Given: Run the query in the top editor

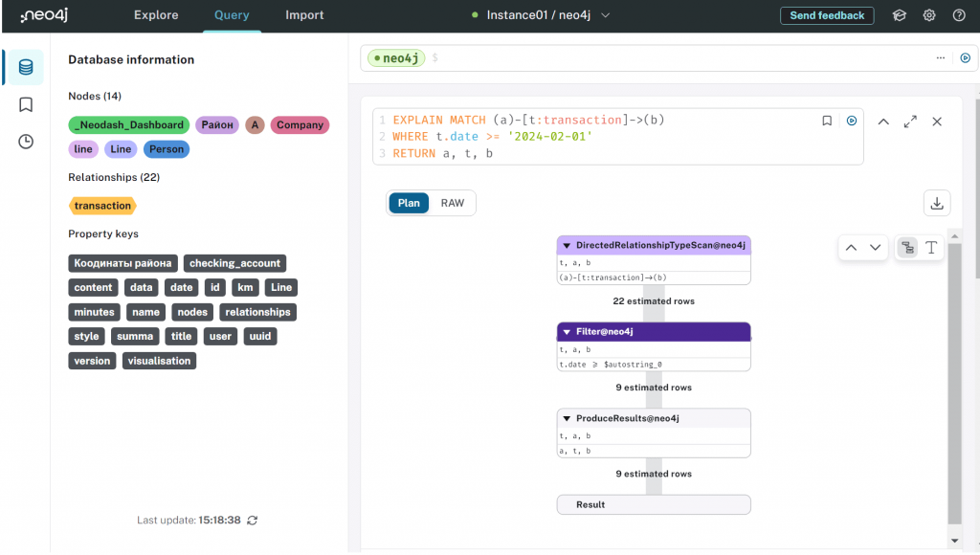Looking at the screenshot, I should [965, 58].
